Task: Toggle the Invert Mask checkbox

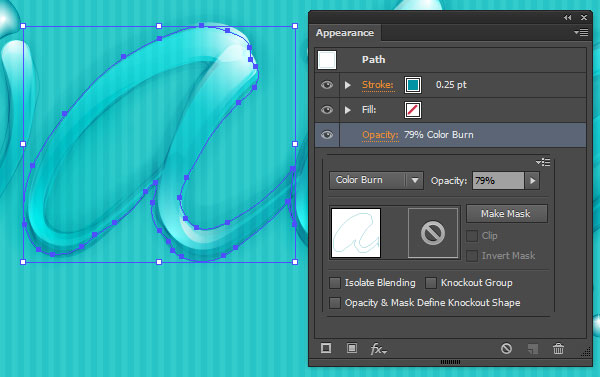Action: (472, 256)
